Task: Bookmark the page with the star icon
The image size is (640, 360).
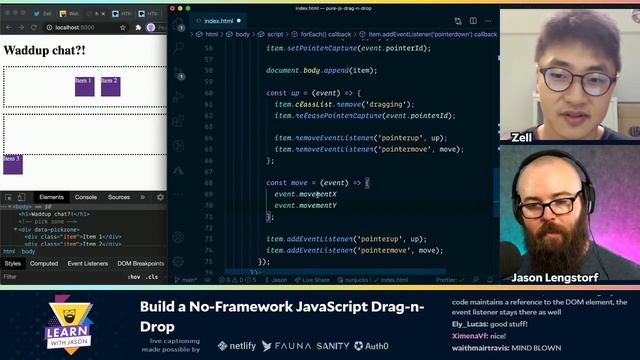Action: [123, 27]
